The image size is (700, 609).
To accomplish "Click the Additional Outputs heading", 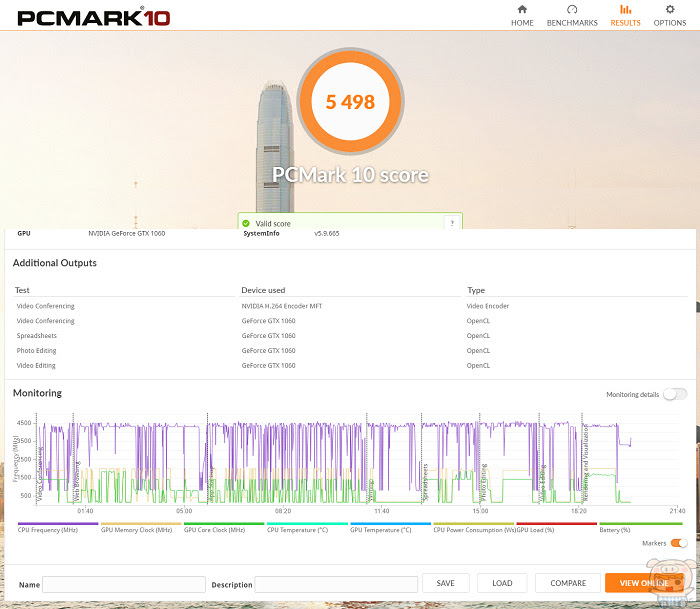I will pyautogui.click(x=54, y=263).
